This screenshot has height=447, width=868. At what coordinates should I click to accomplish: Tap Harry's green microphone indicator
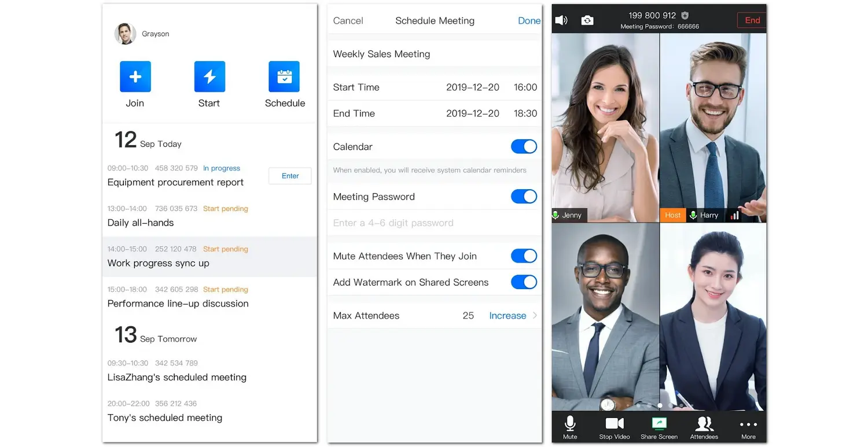[693, 215]
